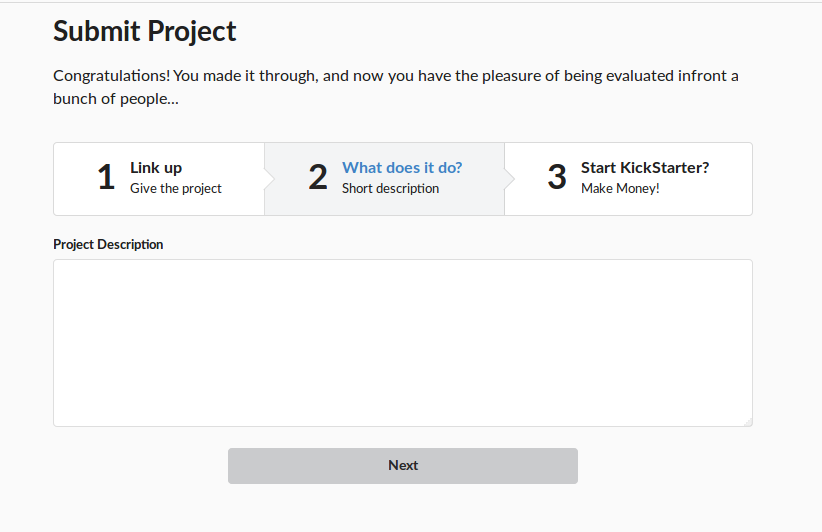Image resolution: width=822 pixels, height=532 pixels.
Task: Click the "Project Description" field label
Action: click(108, 244)
